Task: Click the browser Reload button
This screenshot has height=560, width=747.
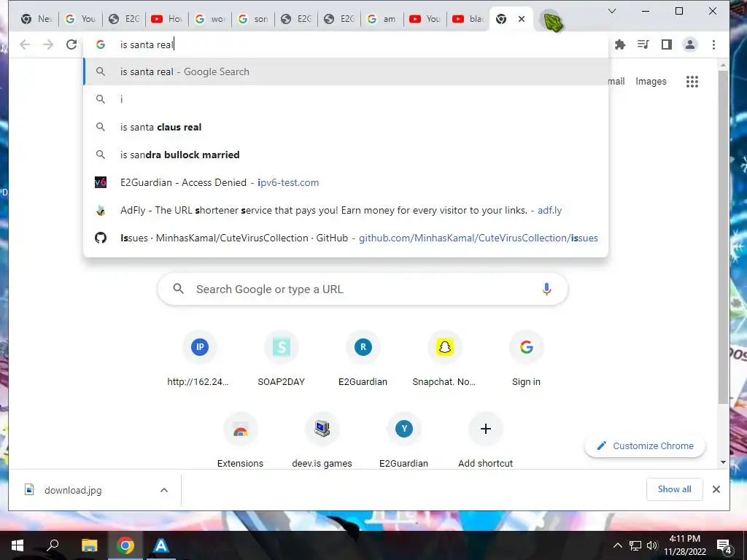Action: (x=71, y=44)
